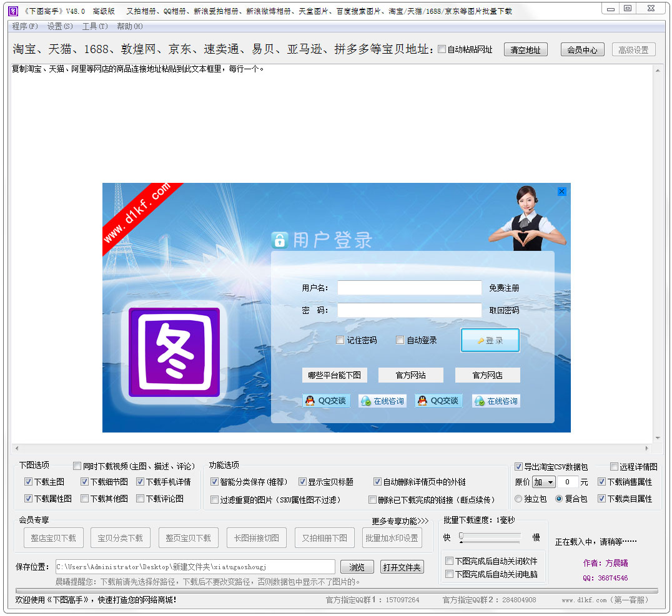Enable the 自动粘贴网址 checkbox

(x=442, y=49)
